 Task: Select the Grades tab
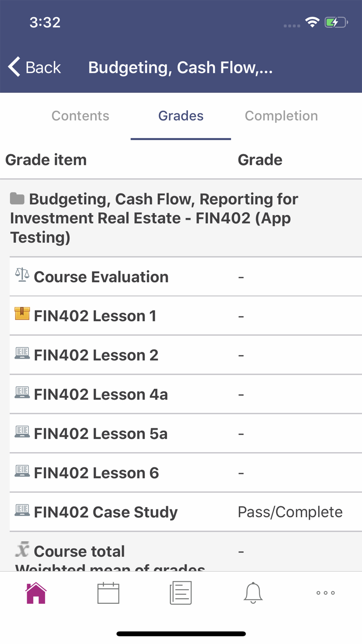[181, 116]
